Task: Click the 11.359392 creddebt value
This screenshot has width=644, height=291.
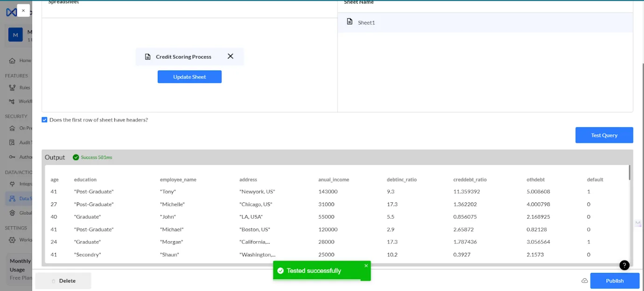Action: pos(467,192)
